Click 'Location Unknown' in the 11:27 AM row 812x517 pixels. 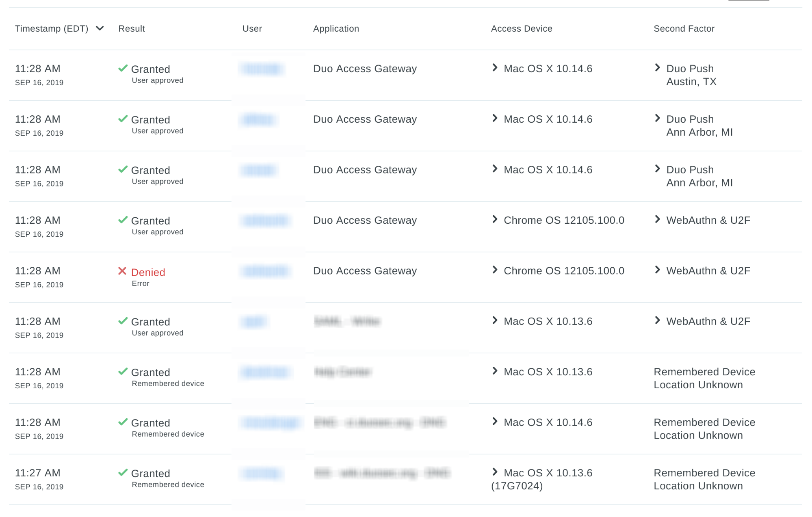click(x=698, y=486)
